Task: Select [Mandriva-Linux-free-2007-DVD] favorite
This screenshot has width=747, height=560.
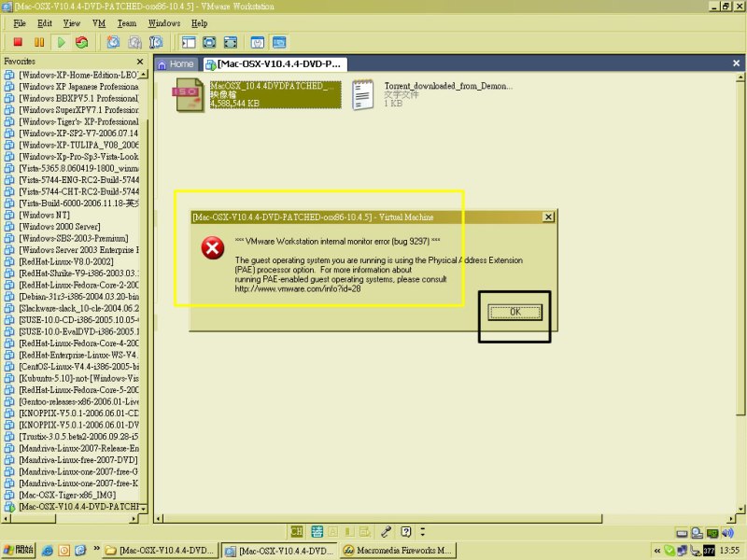Action: tap(71, 460)
